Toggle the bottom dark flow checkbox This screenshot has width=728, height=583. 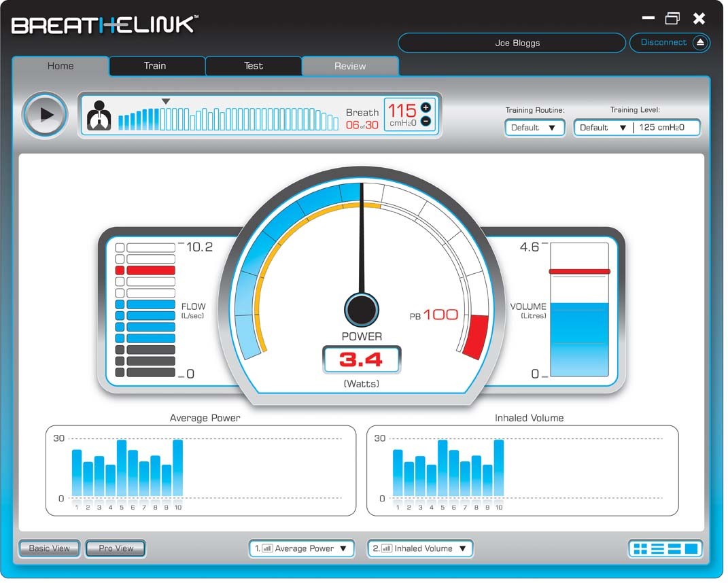coord(120,372)
